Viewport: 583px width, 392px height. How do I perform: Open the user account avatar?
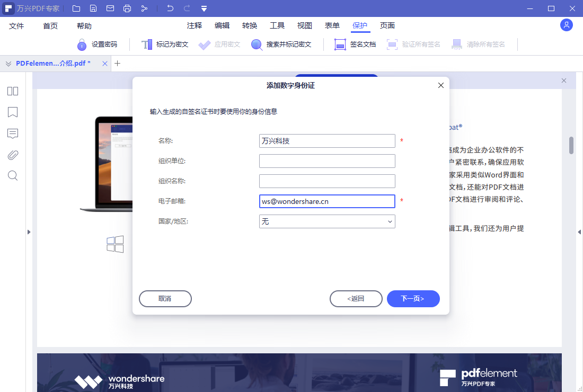tap(566, 25)
